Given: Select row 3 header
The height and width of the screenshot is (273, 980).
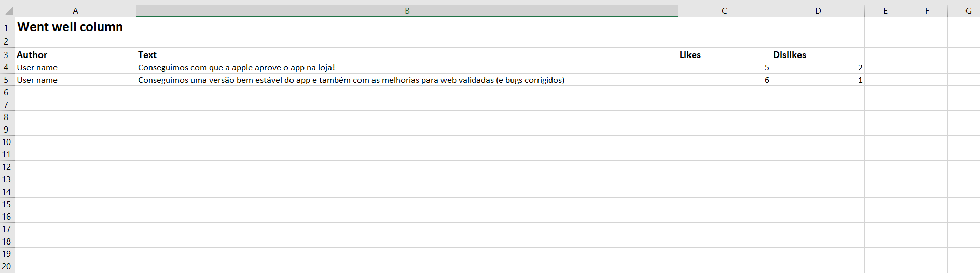Looking at the screenshot, I should pos(7,55).
